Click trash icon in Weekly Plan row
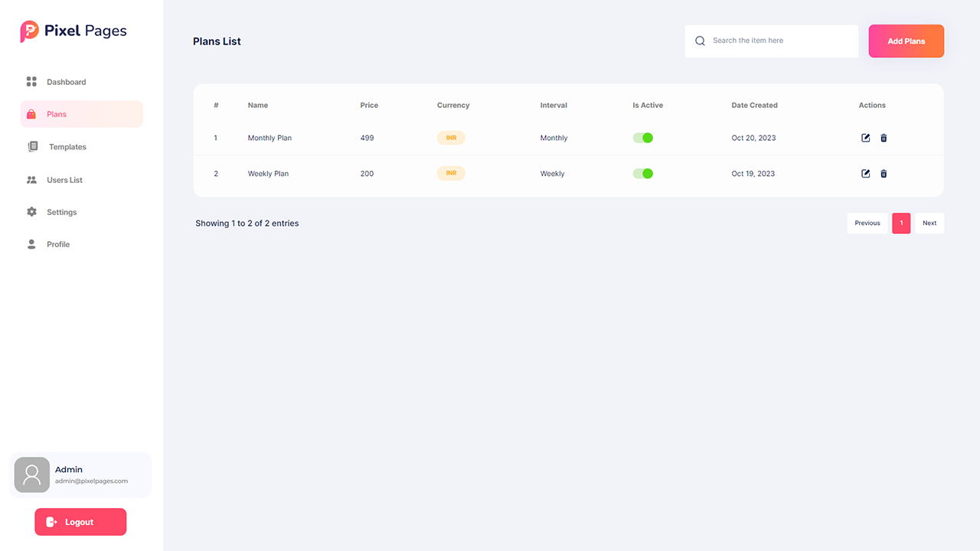The height and width of the screenshot is (551, 980). pos(884,174)
